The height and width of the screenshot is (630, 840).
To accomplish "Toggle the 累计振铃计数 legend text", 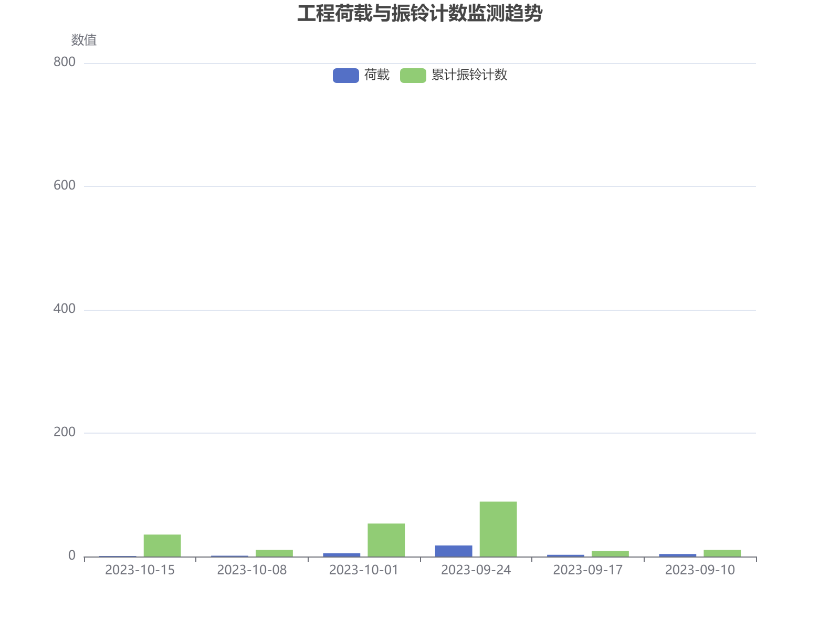I will [469, 75].
